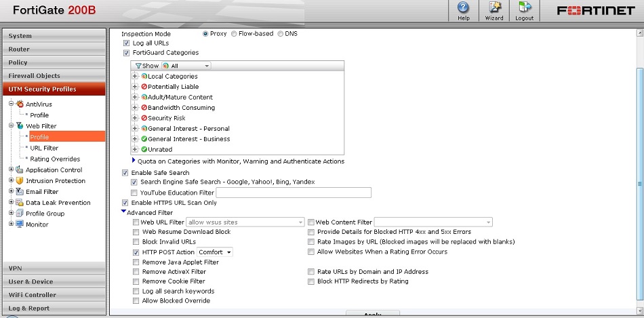Open the Log & Report menu section
Screen dimensions: 644x318
(54, 308)
